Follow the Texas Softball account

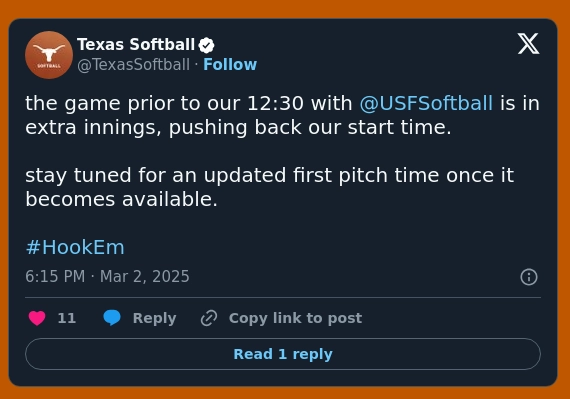point(230,65)
